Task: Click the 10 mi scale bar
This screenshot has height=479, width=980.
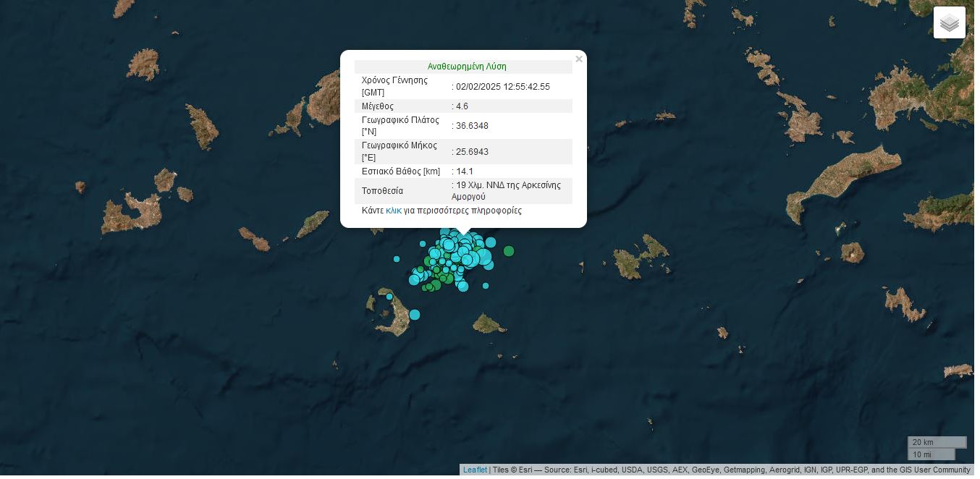Action: pyautogui.click(x=931, y=454)
